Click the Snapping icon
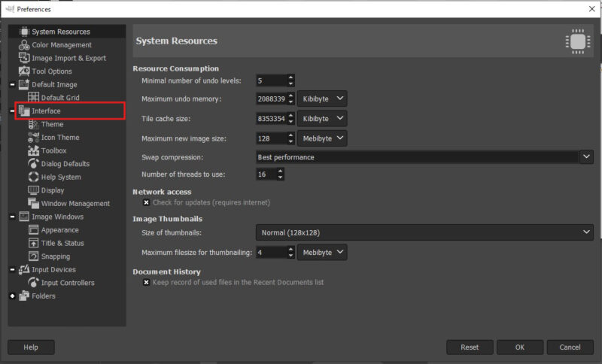The width and height of the screenshot is (602, 364). click(33, 256)
